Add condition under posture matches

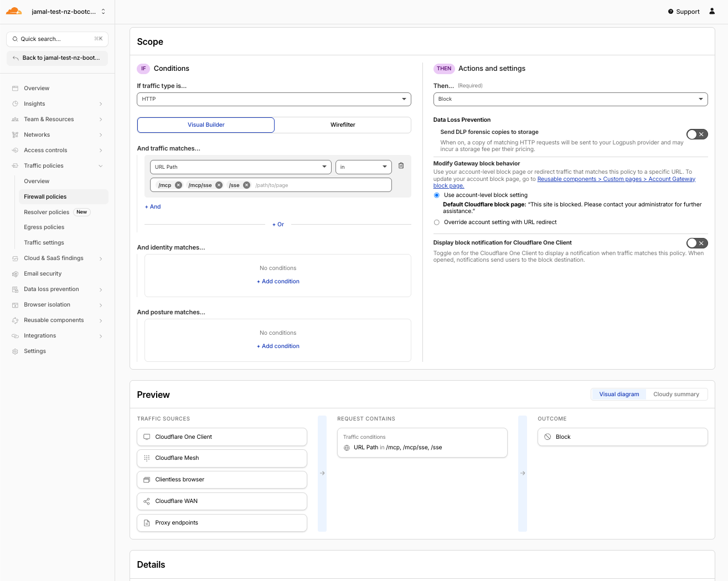pos(278,346)
